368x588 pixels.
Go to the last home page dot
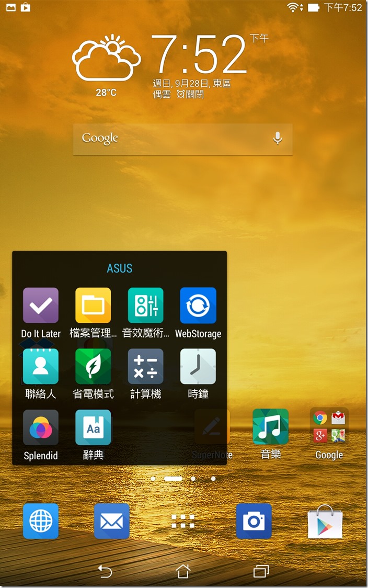(x=213, y=479)
